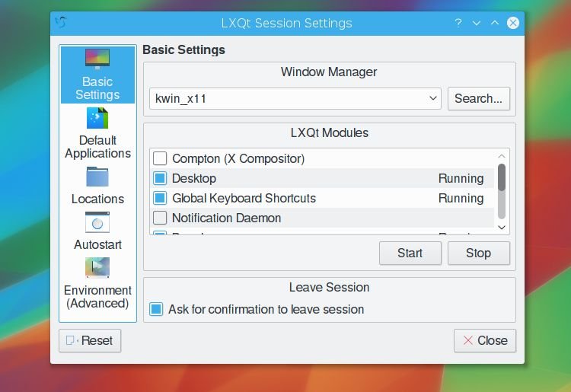Open the kwin_x11 window manager dropdown
Viewport: 571px width, 392px height.
[295, 98]
